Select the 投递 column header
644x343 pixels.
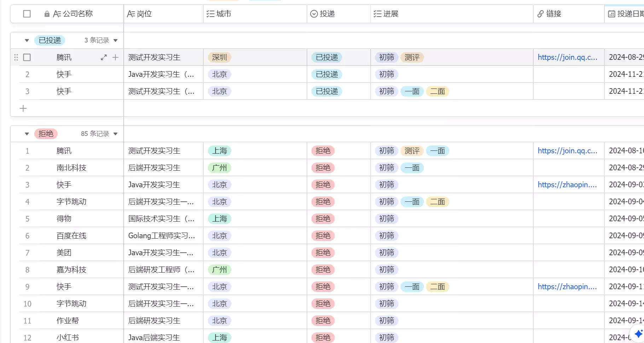pos(338,14)
